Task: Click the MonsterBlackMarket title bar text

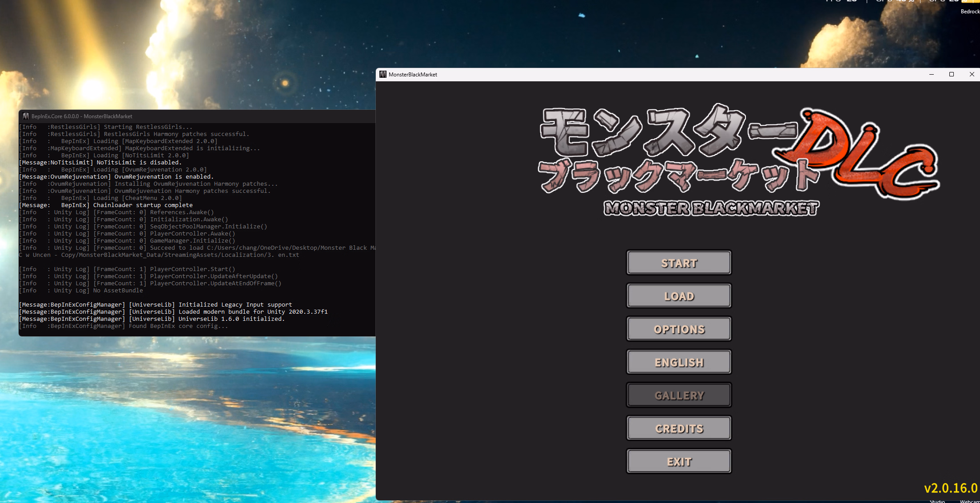Action: tap(413, 75)
